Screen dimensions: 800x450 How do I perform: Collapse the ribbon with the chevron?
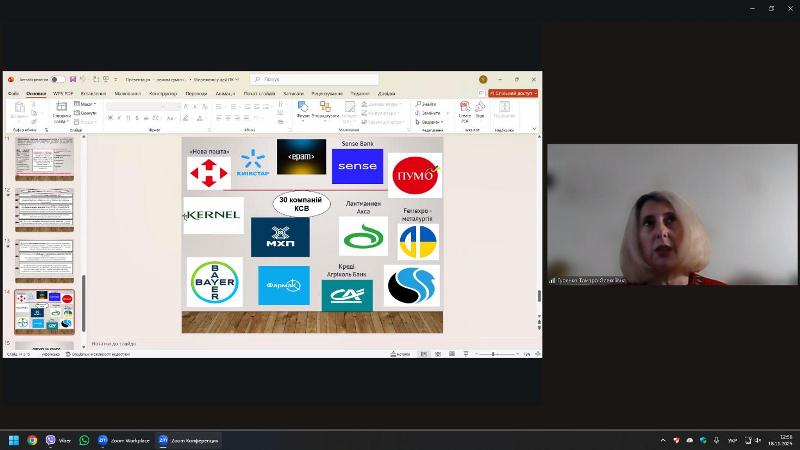click(x=534, y=129)
